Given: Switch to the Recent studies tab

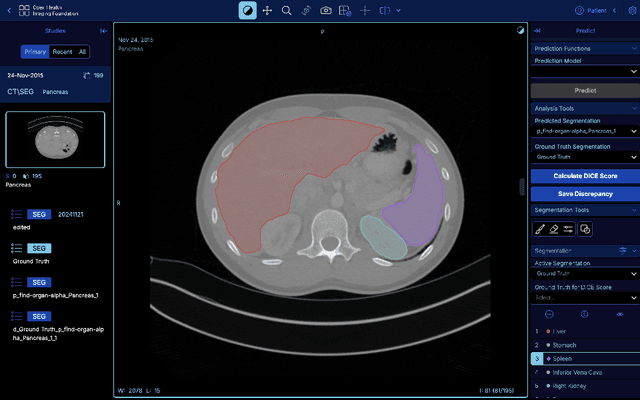Looking at the screenshot, I should point(62,52).
